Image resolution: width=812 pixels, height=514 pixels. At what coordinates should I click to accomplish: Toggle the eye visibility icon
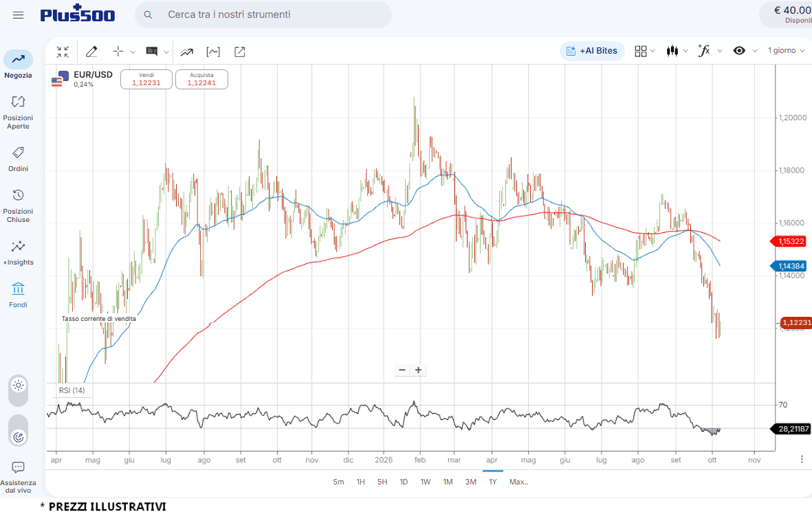(x=740, y=50)
